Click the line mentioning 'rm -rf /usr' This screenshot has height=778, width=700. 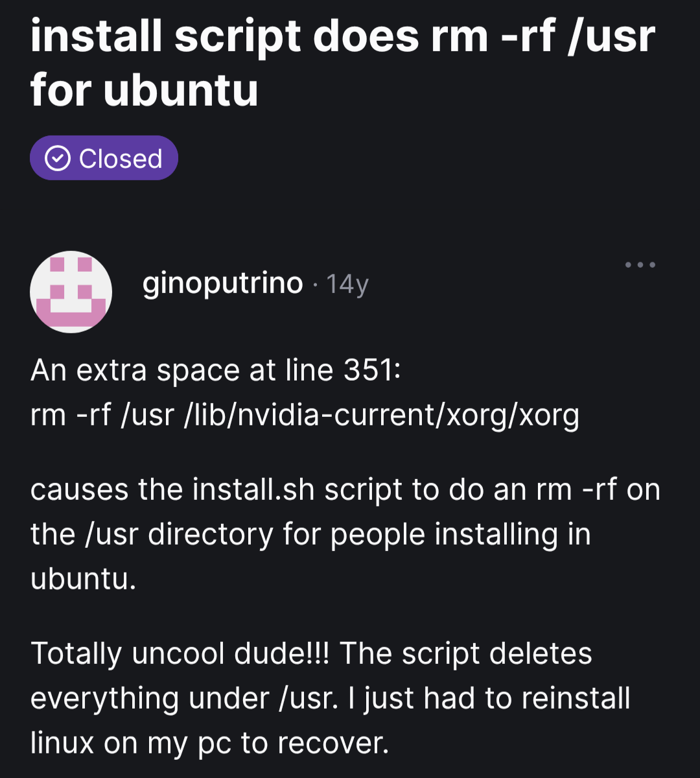[x=305, y=415]
